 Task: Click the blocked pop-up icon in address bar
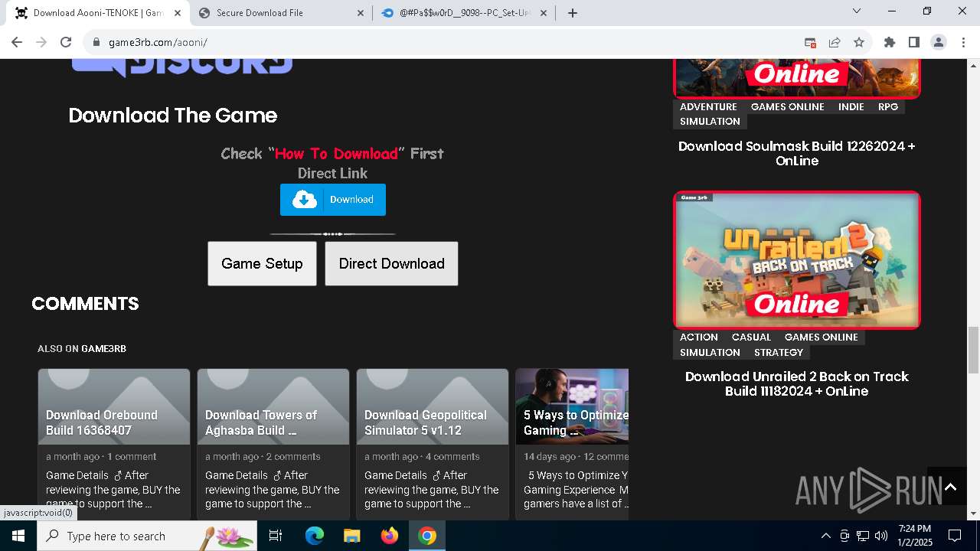point(810,42)
